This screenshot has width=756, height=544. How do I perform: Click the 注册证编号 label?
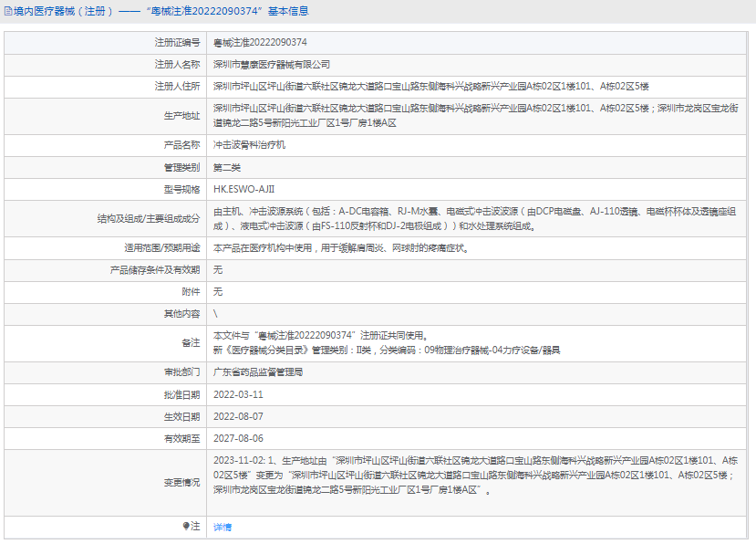coord(177,43)
